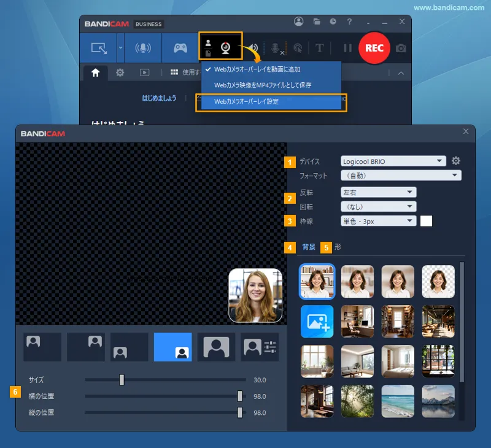Screen dimensions: 491x448
Task: Toggle text overlay T icon
Action: (x=319, y=48)
